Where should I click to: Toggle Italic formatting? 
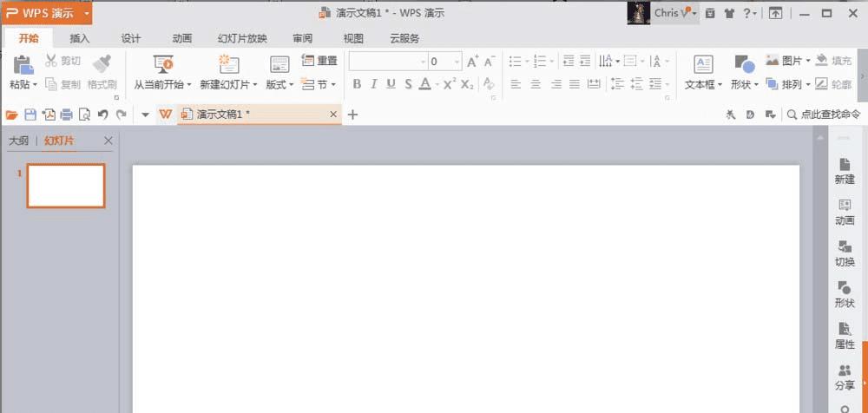click(373, 84)
